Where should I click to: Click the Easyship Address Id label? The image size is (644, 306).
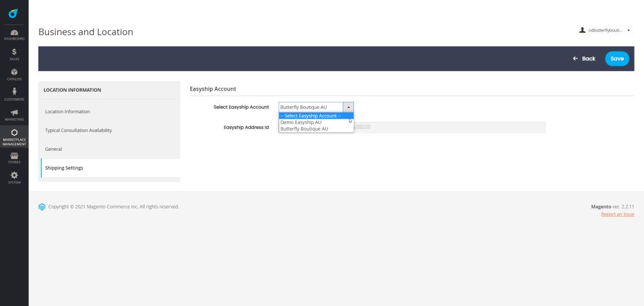[x=246, y=128]
